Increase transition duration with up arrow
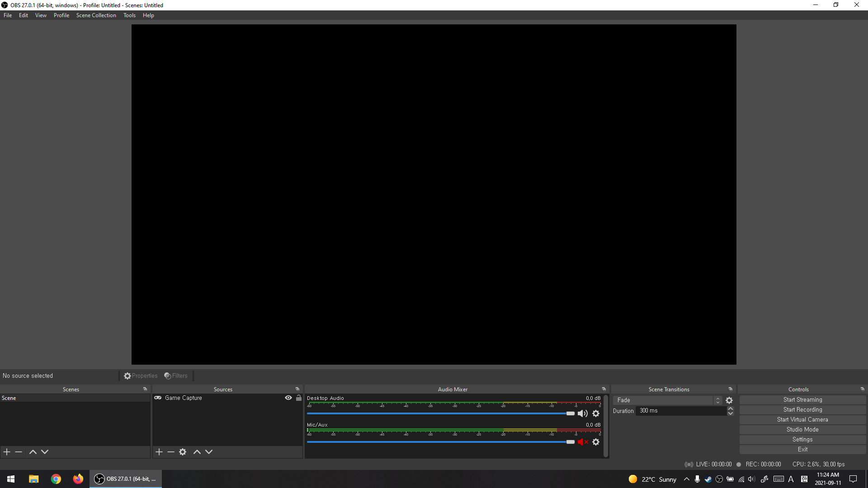 click(x=731, y=408)
